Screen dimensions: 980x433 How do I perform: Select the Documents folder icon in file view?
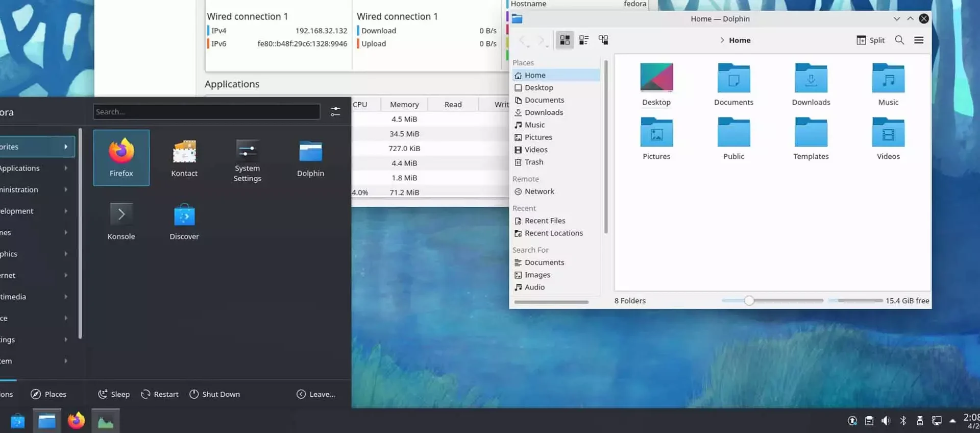(733, 78)
